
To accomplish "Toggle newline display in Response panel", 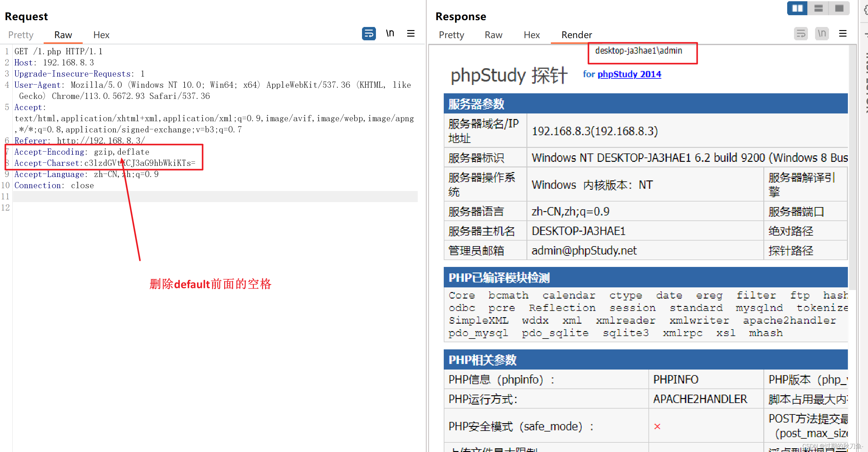I will [822, 34].
